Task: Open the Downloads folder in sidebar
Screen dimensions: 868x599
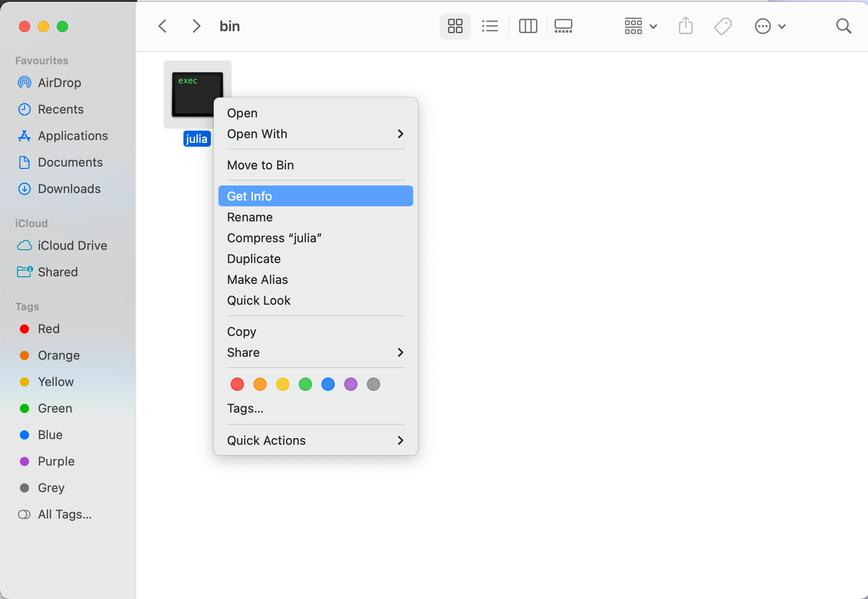Action: tap(69, 189)
